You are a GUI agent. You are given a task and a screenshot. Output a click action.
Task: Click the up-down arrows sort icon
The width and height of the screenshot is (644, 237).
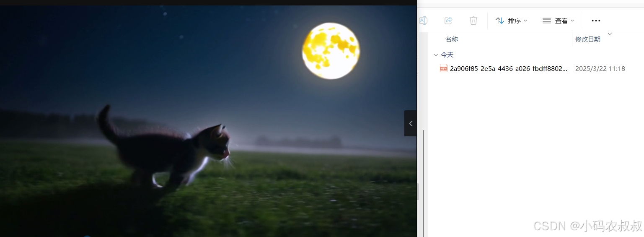click(500, 21)
